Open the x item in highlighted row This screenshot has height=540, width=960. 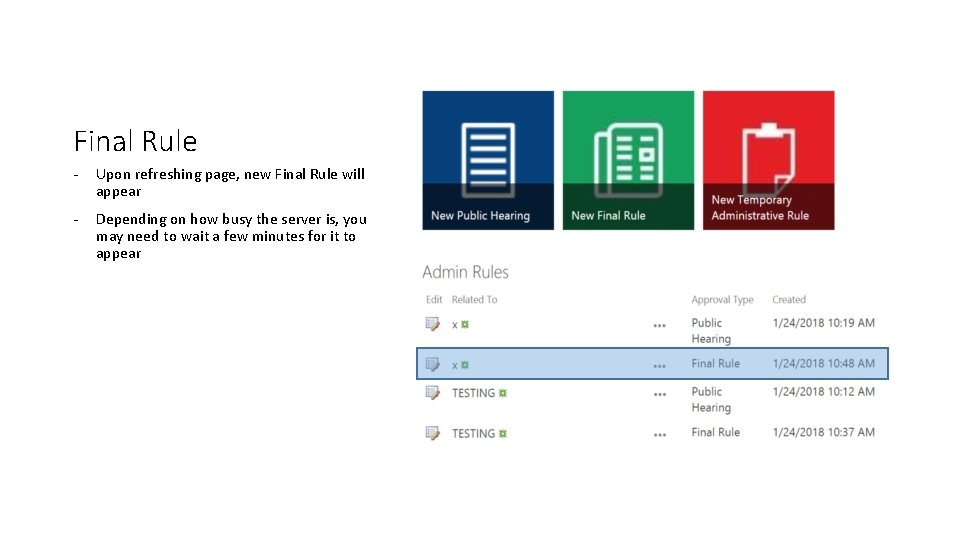point(455,366)
